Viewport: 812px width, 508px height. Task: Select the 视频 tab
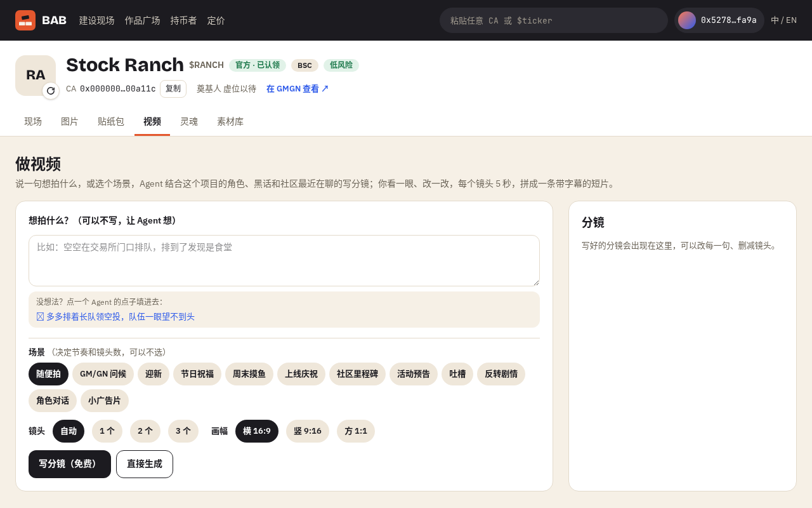[152, 121]
